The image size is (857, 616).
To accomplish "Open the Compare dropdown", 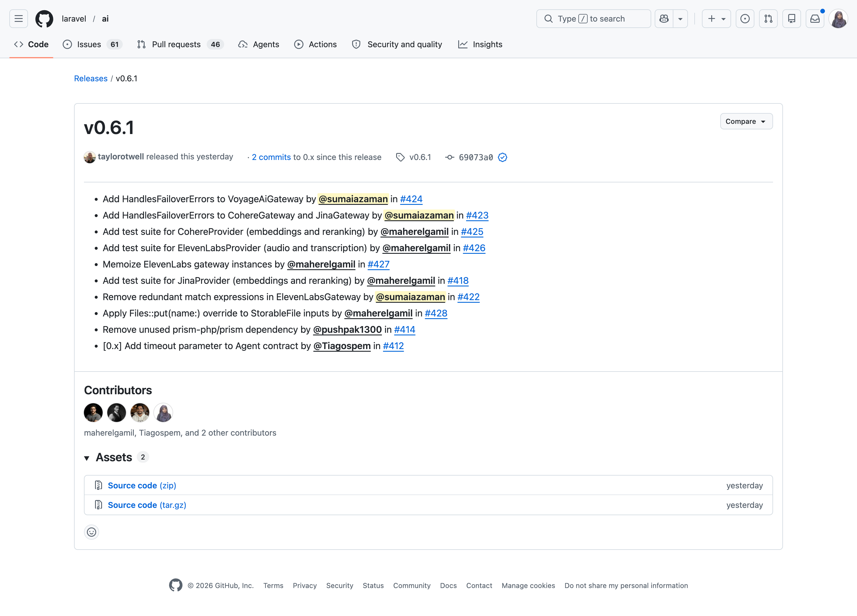I will tap(746, 121).
